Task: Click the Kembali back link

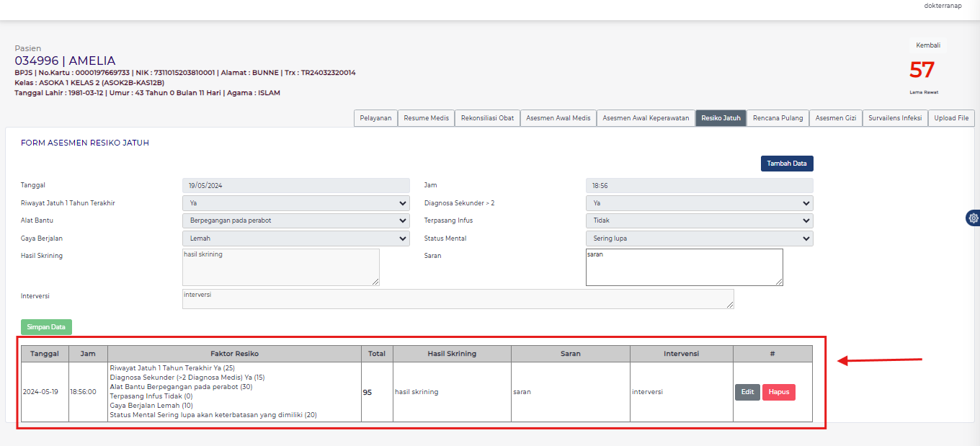Action: pyautogui.click(x=927, y=45)
